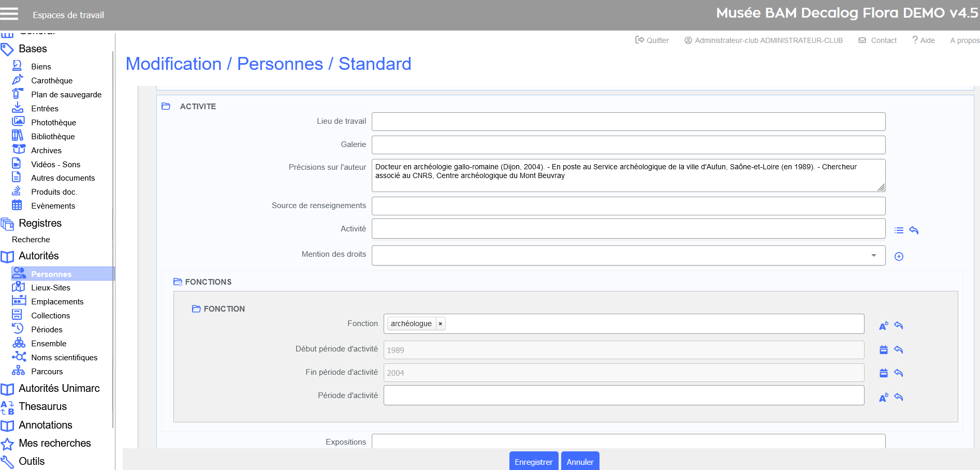
Task: Collapse the ACTIVITE section
Action: (166, 106)
